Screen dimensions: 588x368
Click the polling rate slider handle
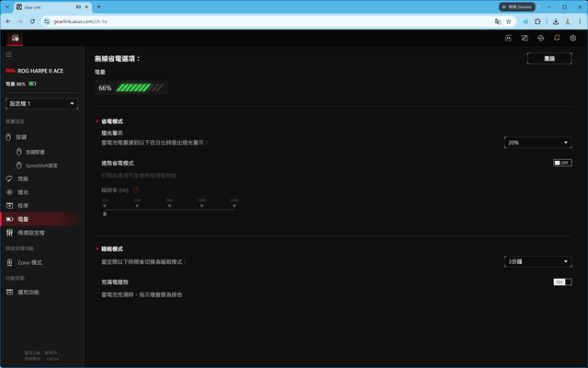(105, 213)
